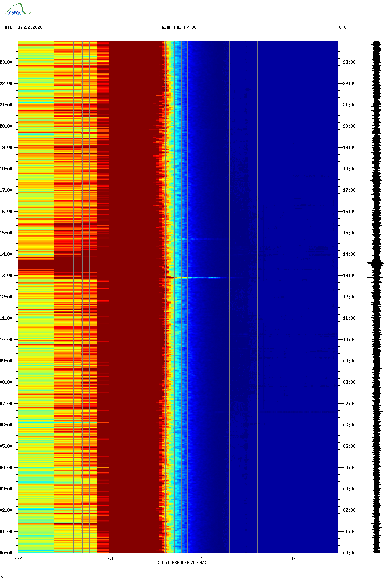
Task: Select the 10 Hz frequency axis label
Action: 294,559
